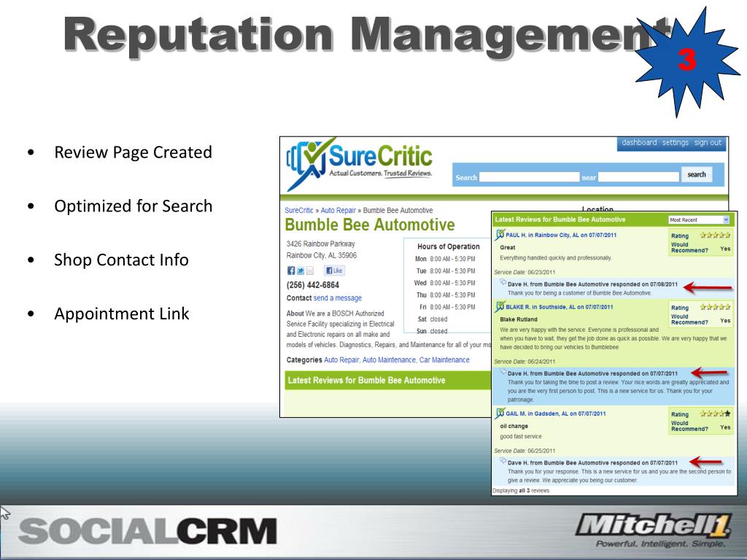747x560 pixels.
Task: Click the search button
Action: 697,174
